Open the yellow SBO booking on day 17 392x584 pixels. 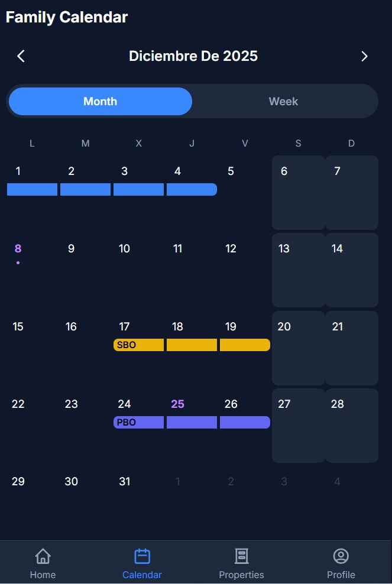(138, 345)
